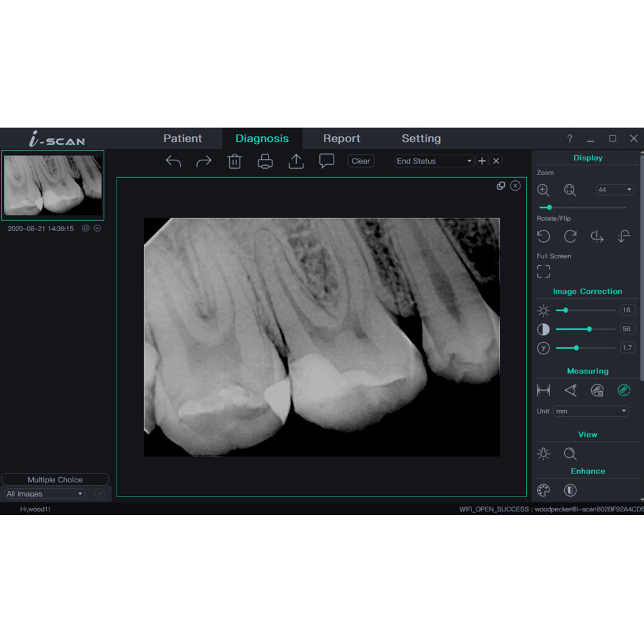
Task: Toggle Full Screen mode
Action: (544, 272)
